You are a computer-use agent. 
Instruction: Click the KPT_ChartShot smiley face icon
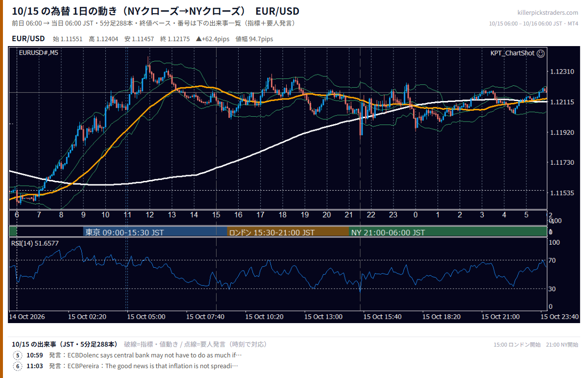(540, 53)
